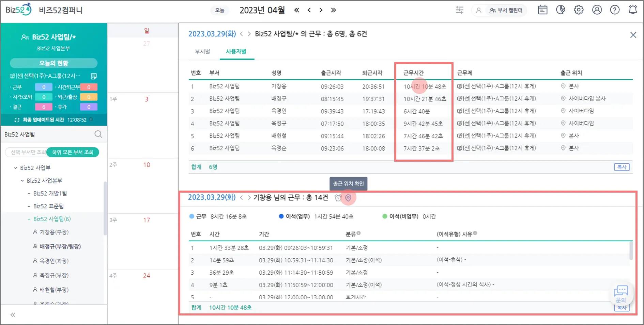This screenshot has width=644, height=325.
Task: Toggle the 부서 캘린더 view
Action: tap(506, 11)
